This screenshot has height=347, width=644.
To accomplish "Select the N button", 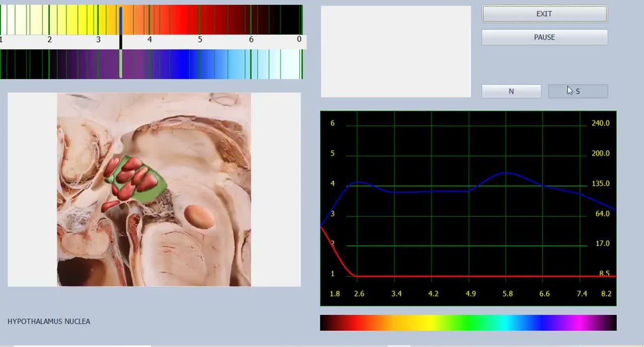I will 511,91.
